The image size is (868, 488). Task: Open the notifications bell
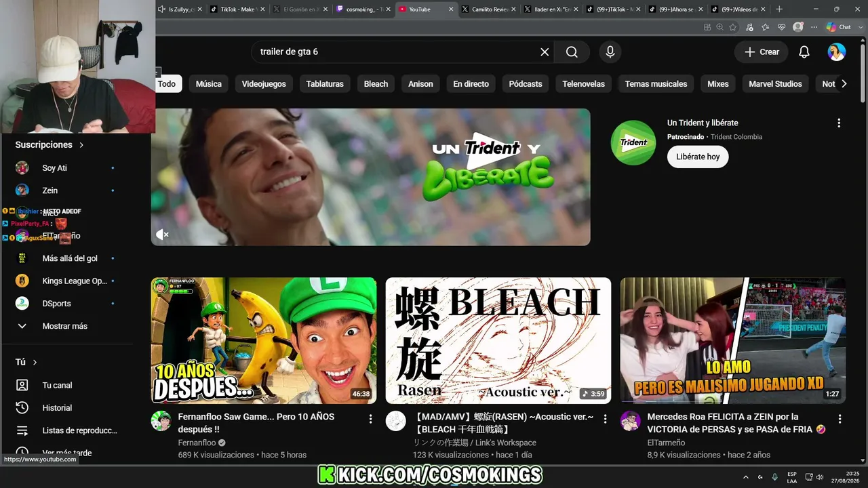804,52
